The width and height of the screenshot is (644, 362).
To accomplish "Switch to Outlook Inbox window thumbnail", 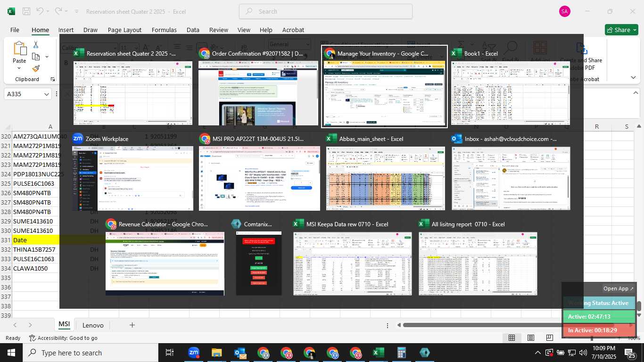I will pyautogui.click(x=511, y=172).
